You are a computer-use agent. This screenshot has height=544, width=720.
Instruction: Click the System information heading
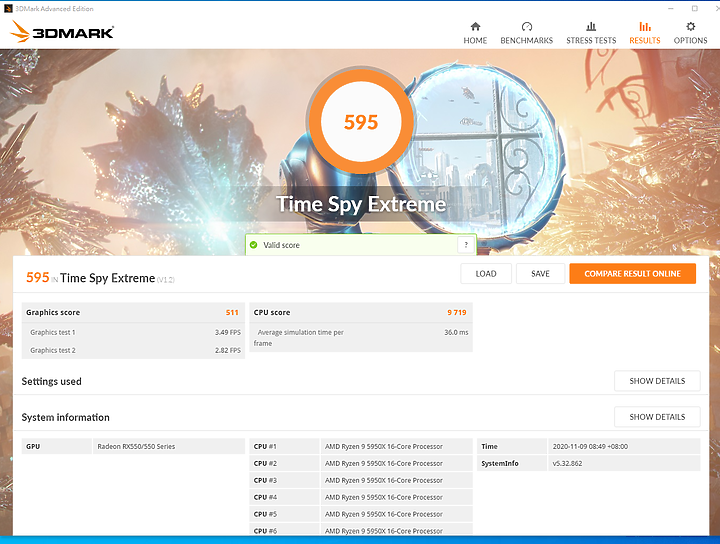[x=66, y=417]
